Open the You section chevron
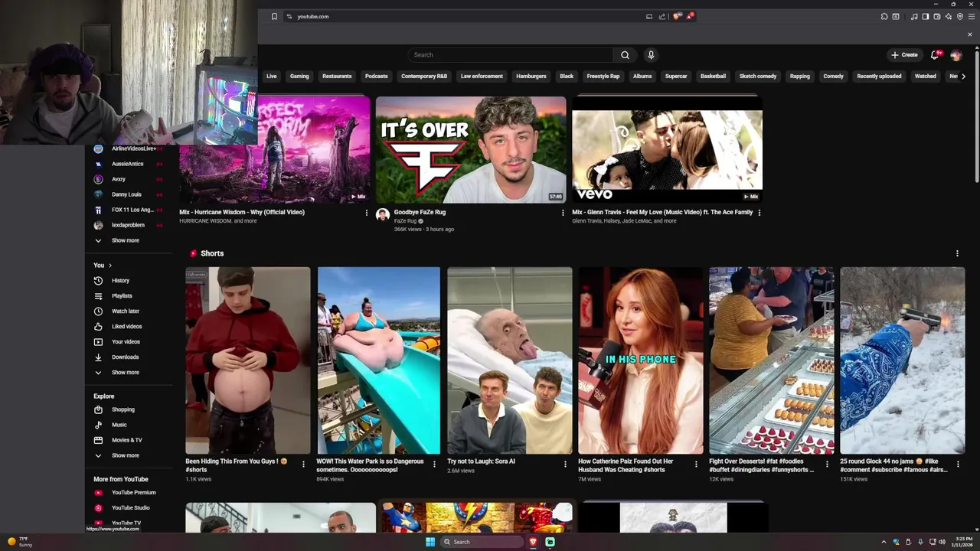 point(109,266)
